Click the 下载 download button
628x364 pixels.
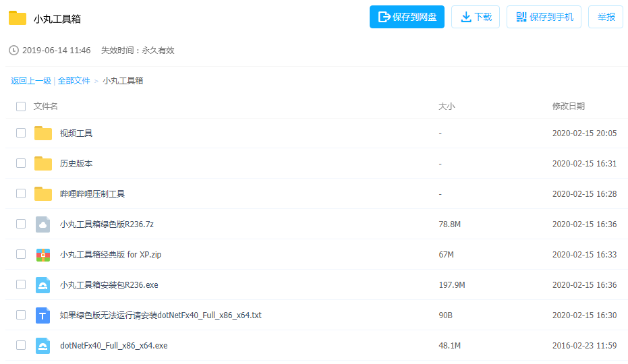coord(476,17)
